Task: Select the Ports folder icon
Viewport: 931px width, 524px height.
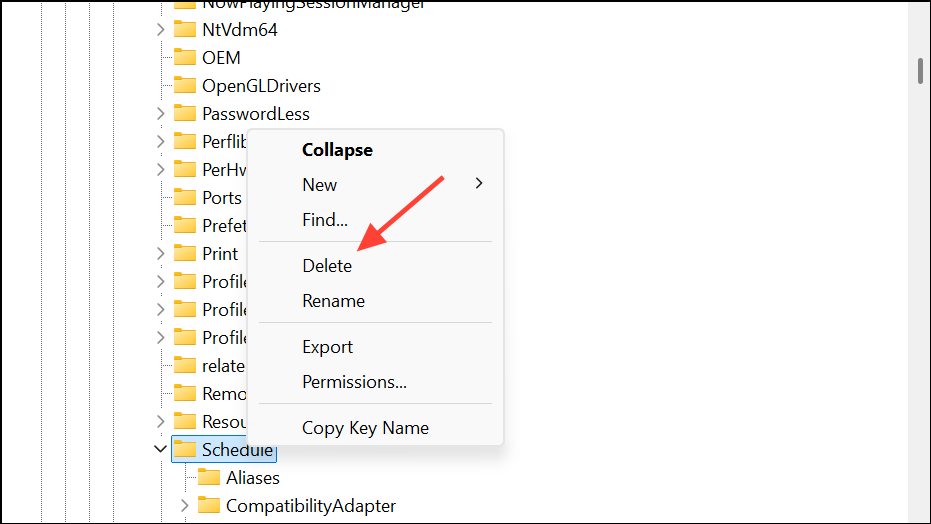Action: pyautogui.click(x=185, y=197)
